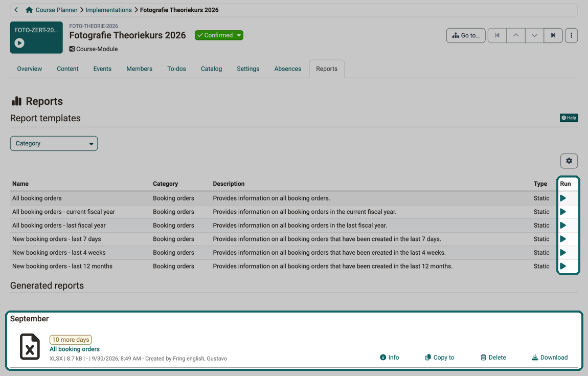Image resolution: width=588 pixels, height=376 pixels.
Task: Run All booking orders - last fiscal year
Action: [563, 225]
